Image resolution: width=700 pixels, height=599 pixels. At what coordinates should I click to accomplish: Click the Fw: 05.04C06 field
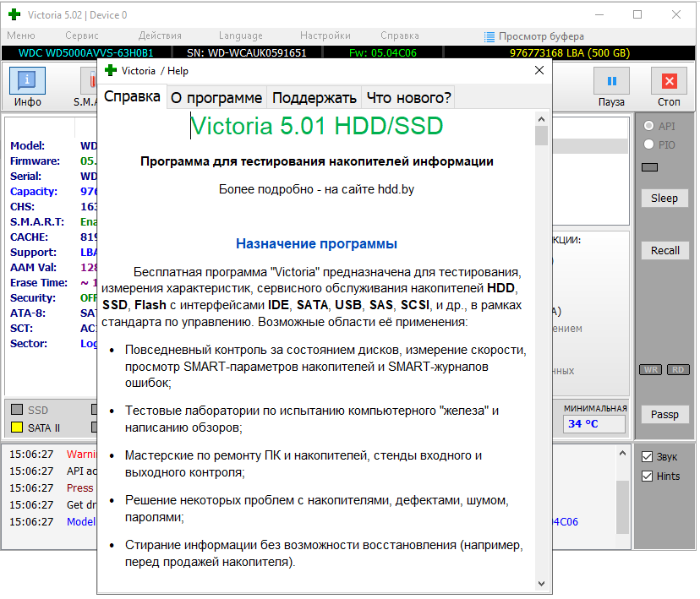click(383, 53)
